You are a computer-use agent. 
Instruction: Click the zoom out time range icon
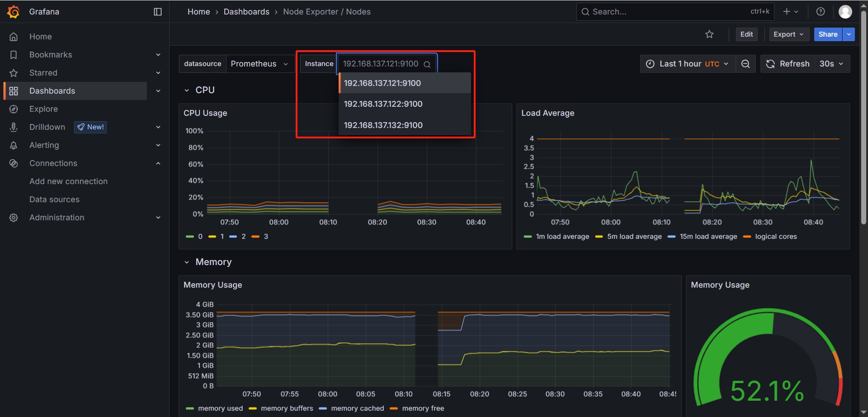coord(745,64)
